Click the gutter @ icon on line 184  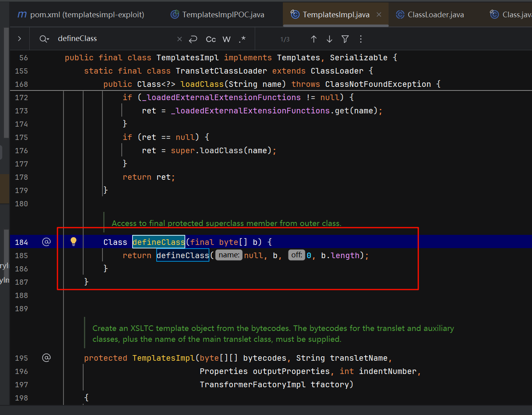47,242
